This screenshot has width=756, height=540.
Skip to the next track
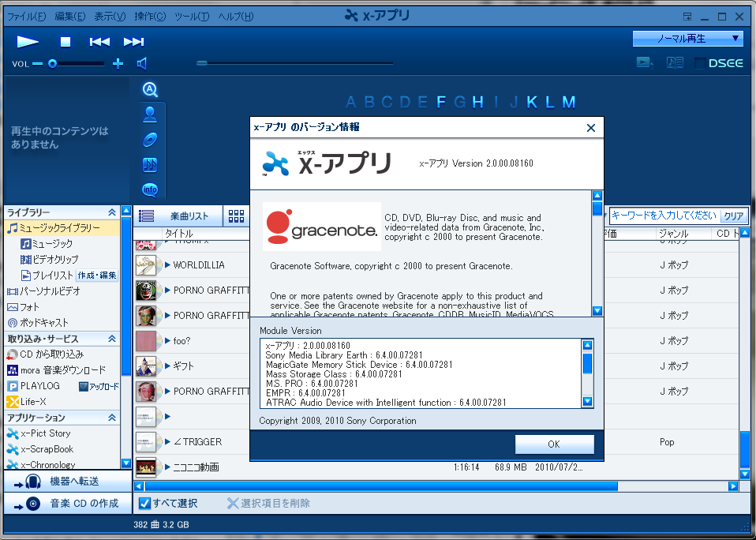133,42
